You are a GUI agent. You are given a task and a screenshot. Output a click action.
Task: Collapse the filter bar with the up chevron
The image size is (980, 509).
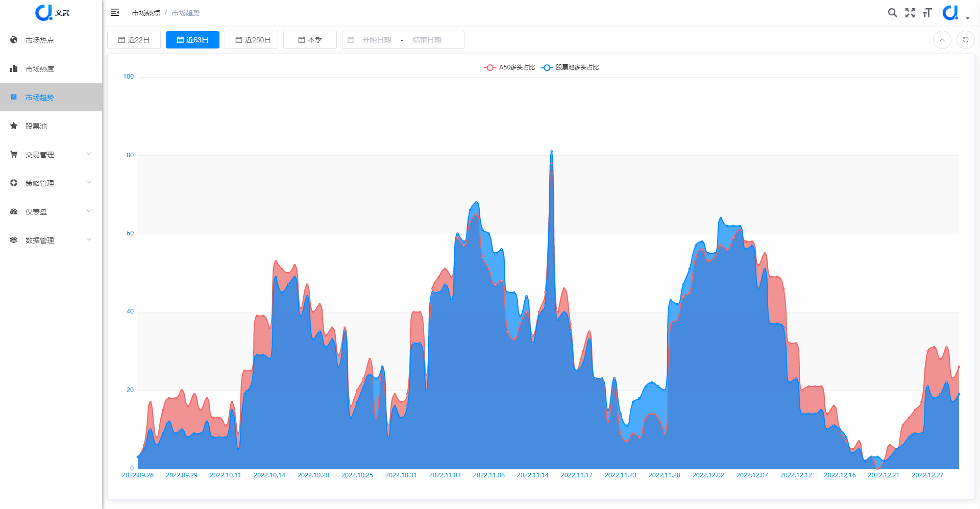pos(942,40)
